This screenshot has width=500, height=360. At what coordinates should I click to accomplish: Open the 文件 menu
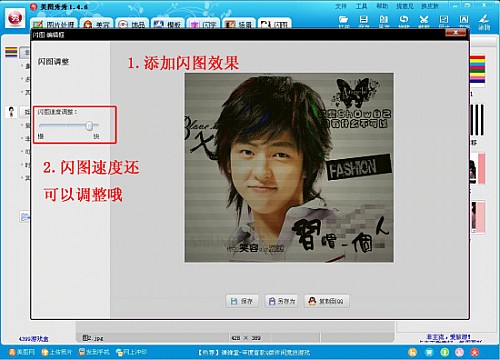341,6
